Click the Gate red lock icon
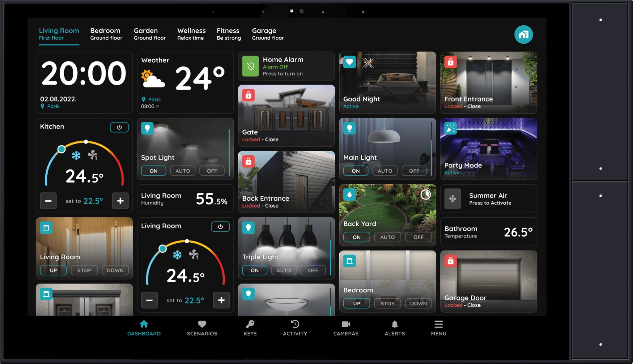633x364 pixels. click(248, 95)
